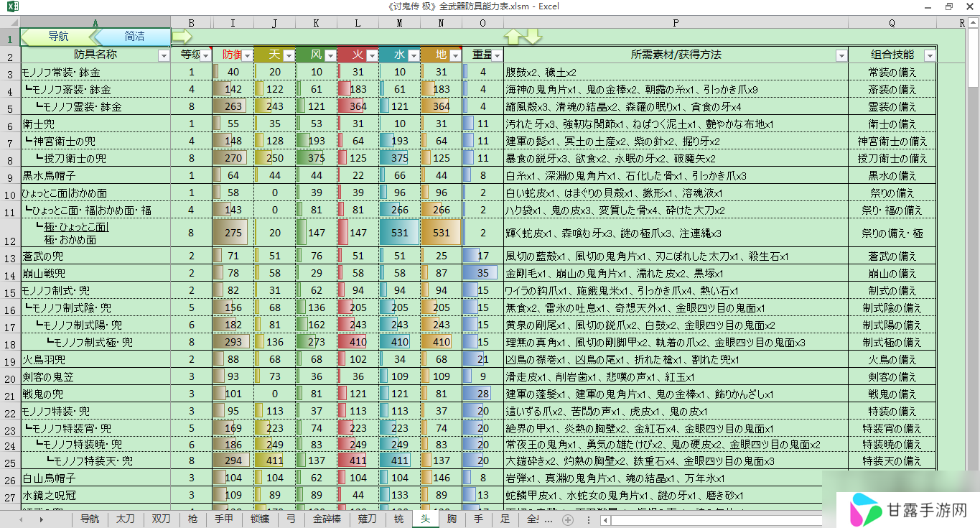Open the 风 column filter dropdown
Screen dimensions: 980x528
(x=330, y=55)
